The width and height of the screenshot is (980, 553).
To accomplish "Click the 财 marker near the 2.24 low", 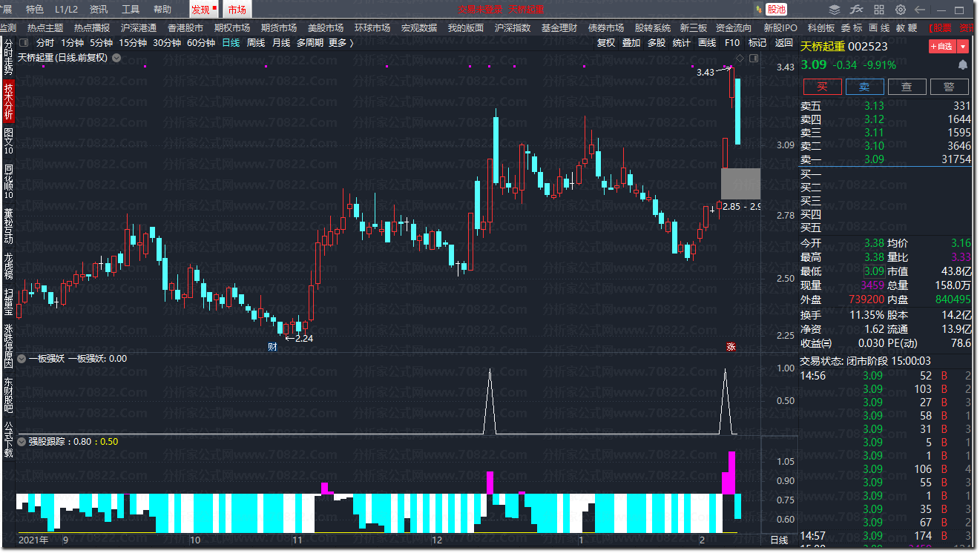I will pyautogui.click(x=272, y=346).
